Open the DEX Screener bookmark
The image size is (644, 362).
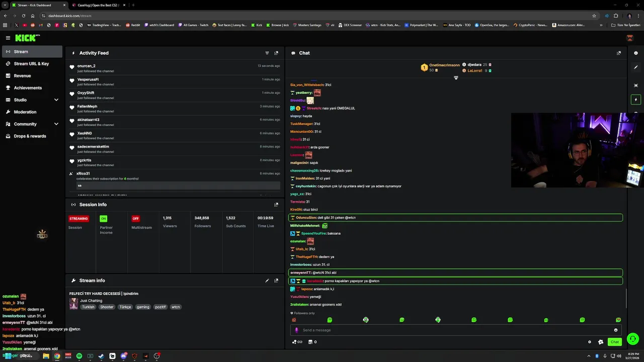[349, 25]
